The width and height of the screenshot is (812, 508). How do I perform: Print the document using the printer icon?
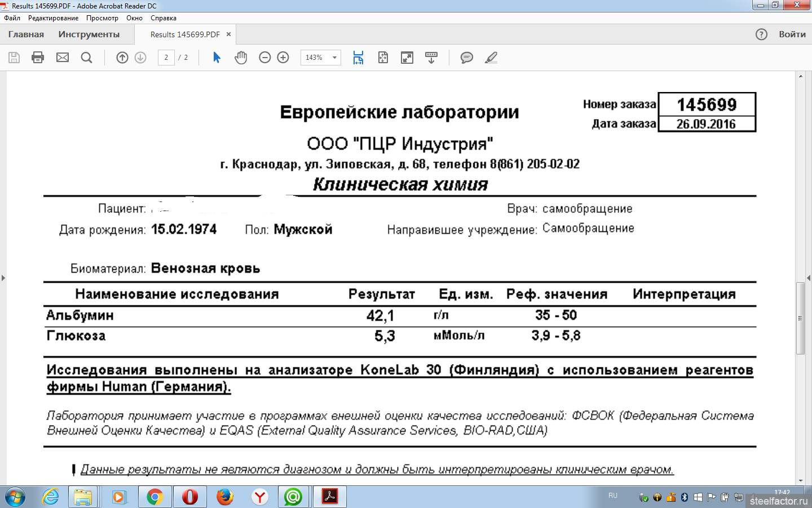pyautogui.click(x=38, y=58)
